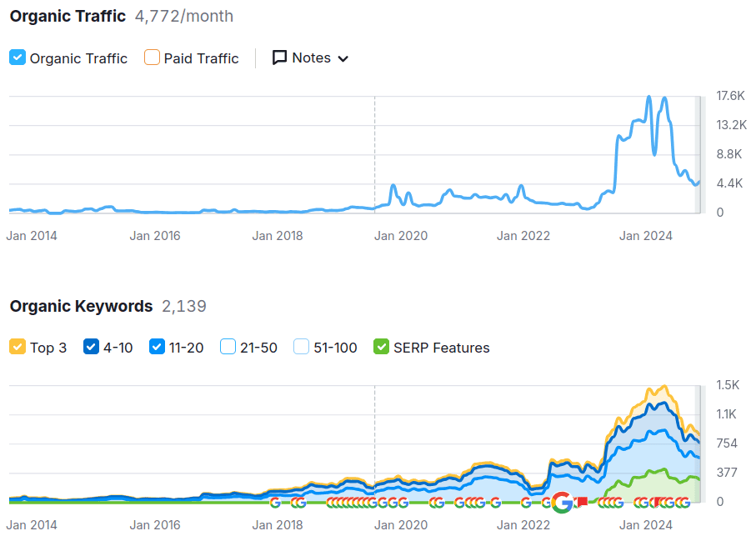
Task: Enable the Paid Traffic checkbox
Action: coord(152,58)
